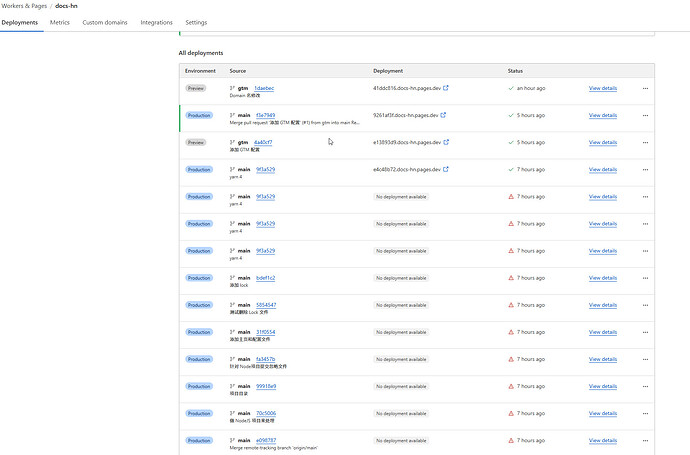Click git branch icon in e098787 row
The image size is (690, 455).
click(x=232, y=440)
